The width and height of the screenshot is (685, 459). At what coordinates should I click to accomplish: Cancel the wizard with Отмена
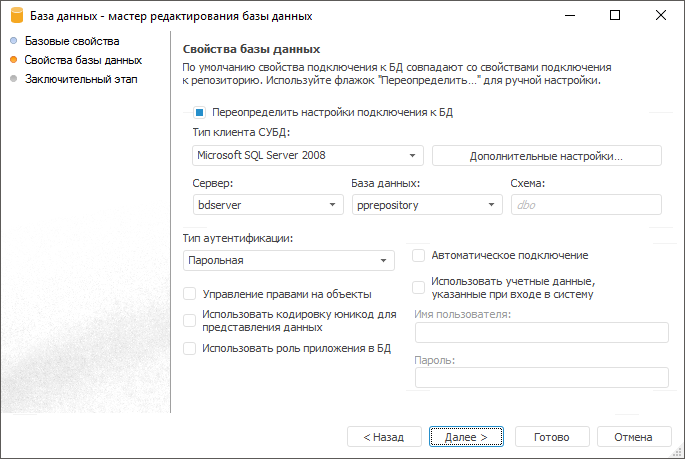point(633,437)
